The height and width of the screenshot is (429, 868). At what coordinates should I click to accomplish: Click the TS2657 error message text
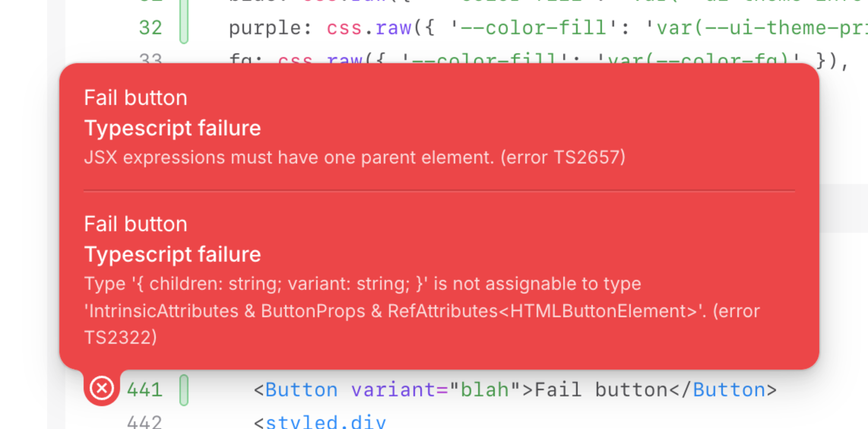point(355,157)
